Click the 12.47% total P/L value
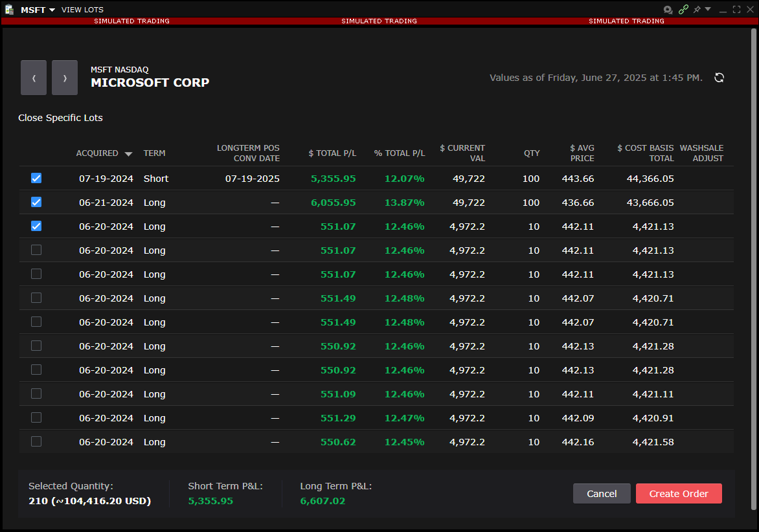The width and height of the screenshot is (759, 532). pyautogui.click(x=404, y=418)
